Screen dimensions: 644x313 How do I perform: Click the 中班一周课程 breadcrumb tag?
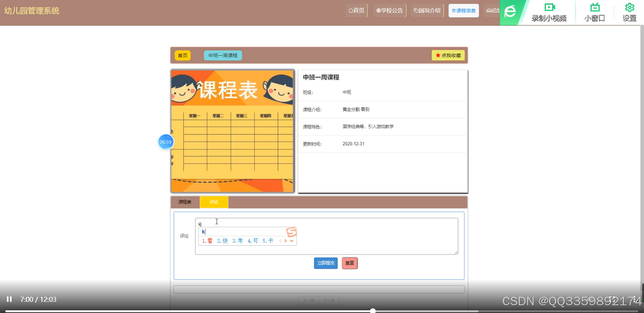(x=223, y=55)
